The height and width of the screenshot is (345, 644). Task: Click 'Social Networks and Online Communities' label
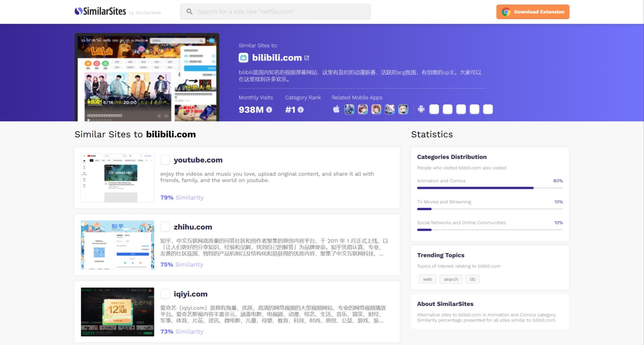tap(461, 223)
